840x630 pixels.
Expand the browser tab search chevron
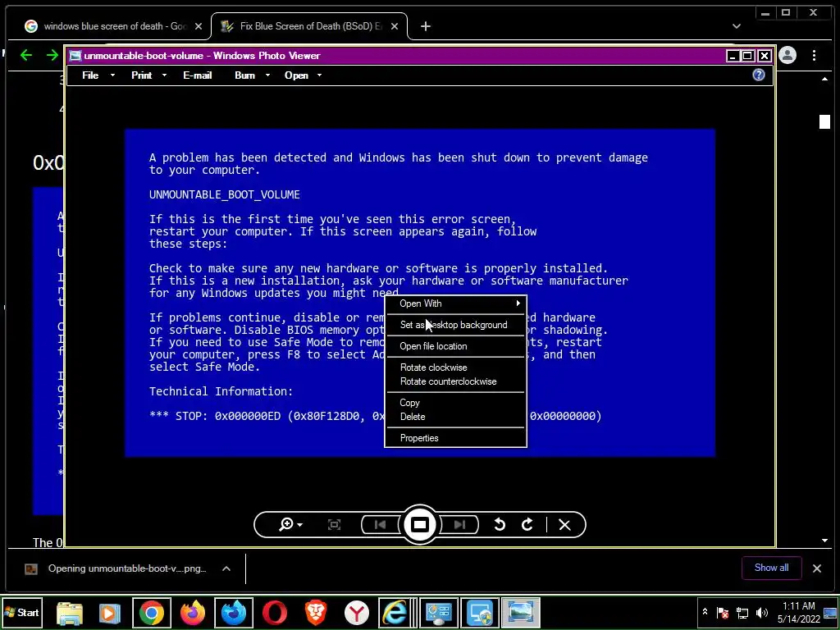[737, 26]
